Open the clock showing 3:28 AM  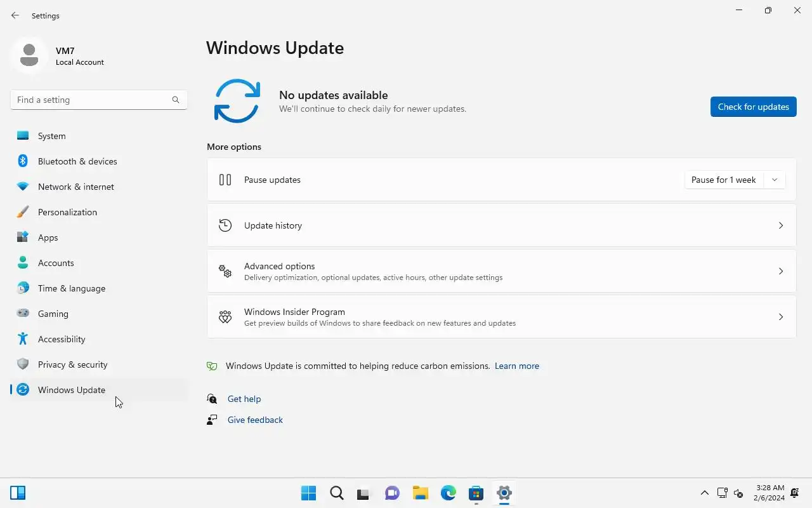click(x=770, y=493)
